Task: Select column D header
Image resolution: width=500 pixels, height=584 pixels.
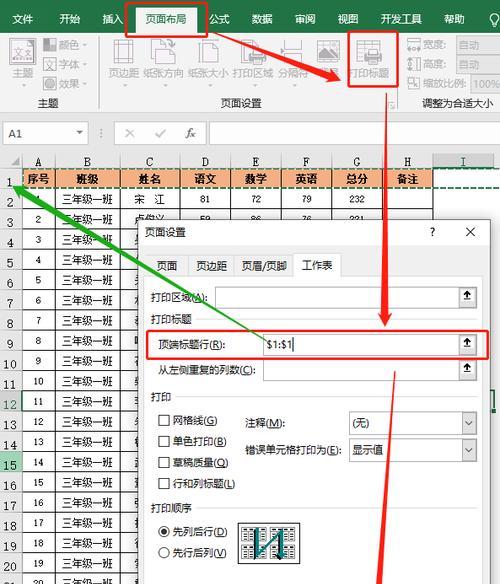Action: click(205, 162)
